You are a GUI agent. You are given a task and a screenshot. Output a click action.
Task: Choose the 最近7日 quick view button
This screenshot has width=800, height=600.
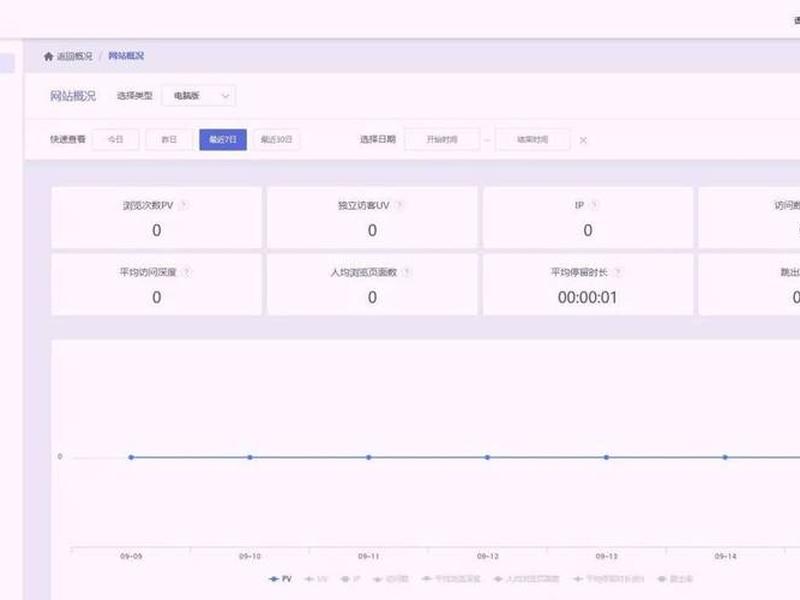[x=223, y=139]
